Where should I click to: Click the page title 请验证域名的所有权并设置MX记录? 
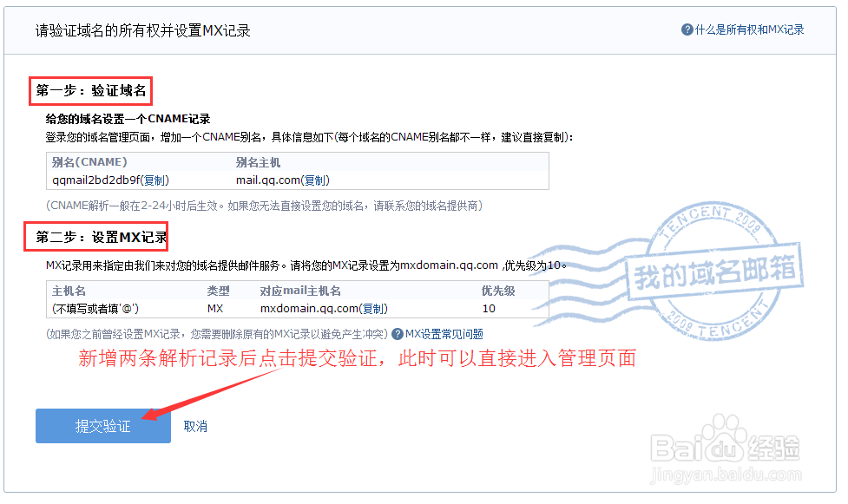(x=142, y=31)
